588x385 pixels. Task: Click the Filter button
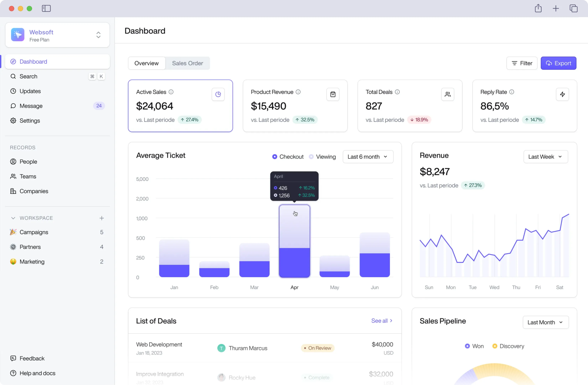522,63
